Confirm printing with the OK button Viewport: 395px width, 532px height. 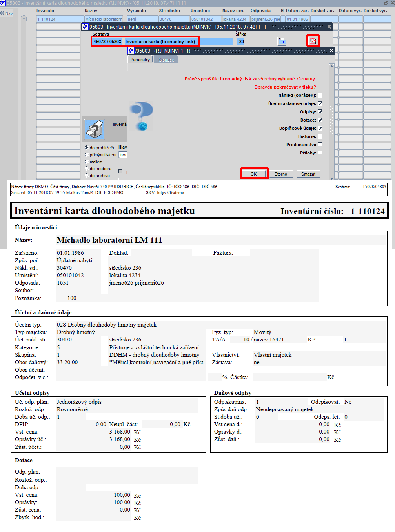[254, 174]
